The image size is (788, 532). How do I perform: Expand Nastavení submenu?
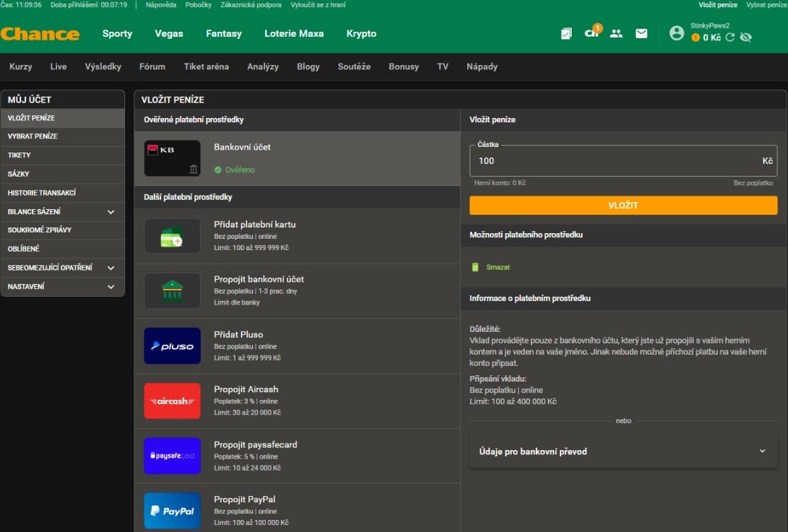point(110,286)
